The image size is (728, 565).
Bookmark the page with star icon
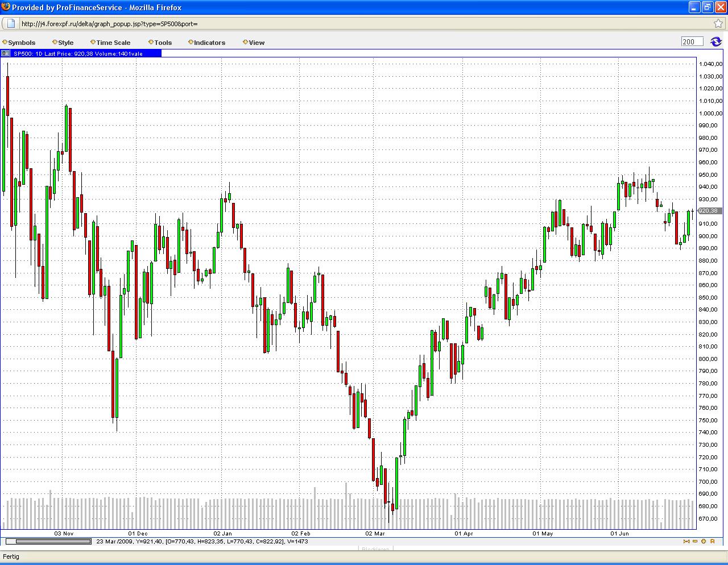point(718,24)
